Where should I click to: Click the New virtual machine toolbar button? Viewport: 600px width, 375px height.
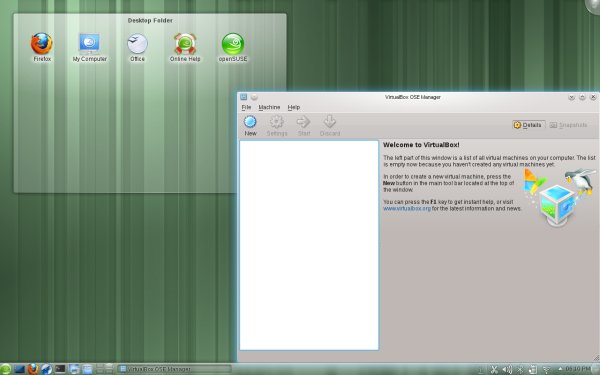click(x=250, y=126)
